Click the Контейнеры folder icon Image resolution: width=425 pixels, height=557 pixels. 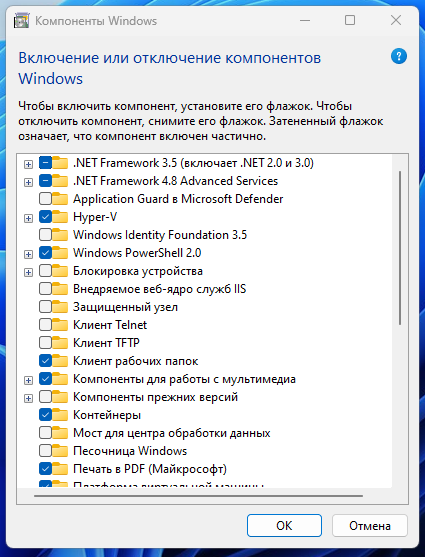coord(60,415)
